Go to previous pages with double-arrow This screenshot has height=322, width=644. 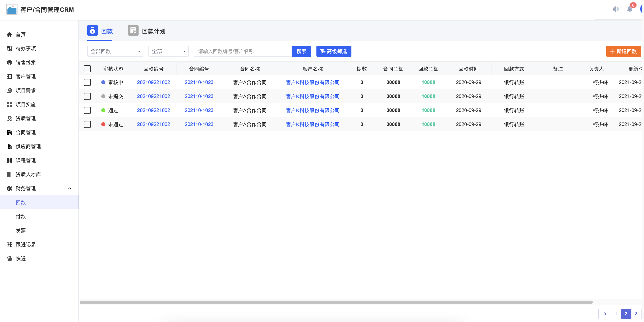[x=605, y=314]
